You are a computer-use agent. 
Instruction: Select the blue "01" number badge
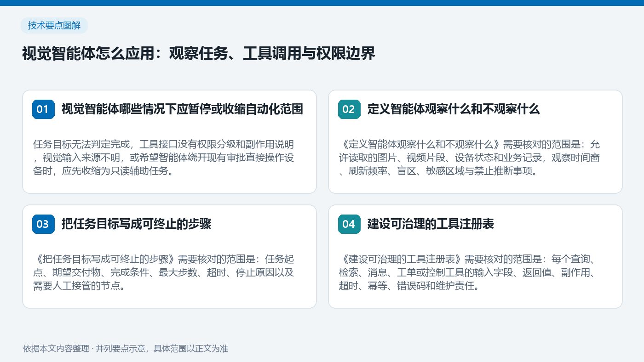43,109
